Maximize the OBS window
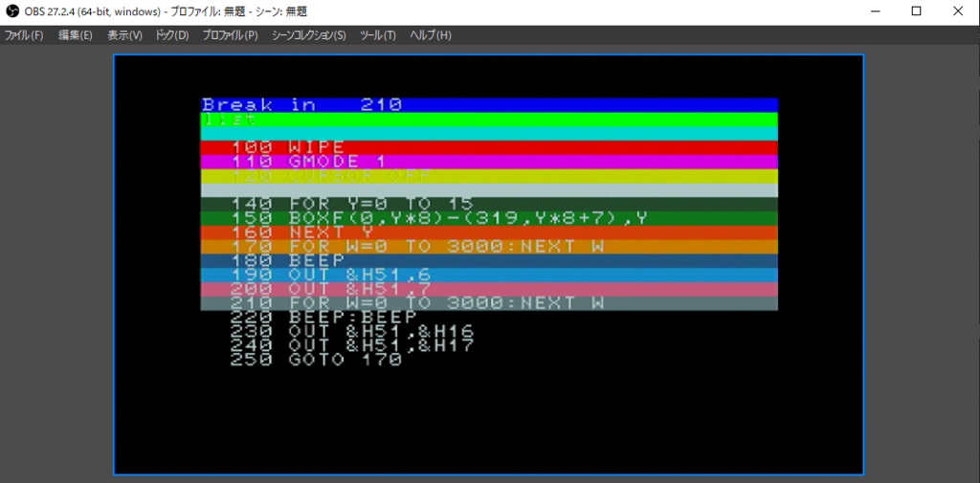Image resolution: width=980 pixels, height=483 pixels. pyautogui.click(x=916, y=11)
